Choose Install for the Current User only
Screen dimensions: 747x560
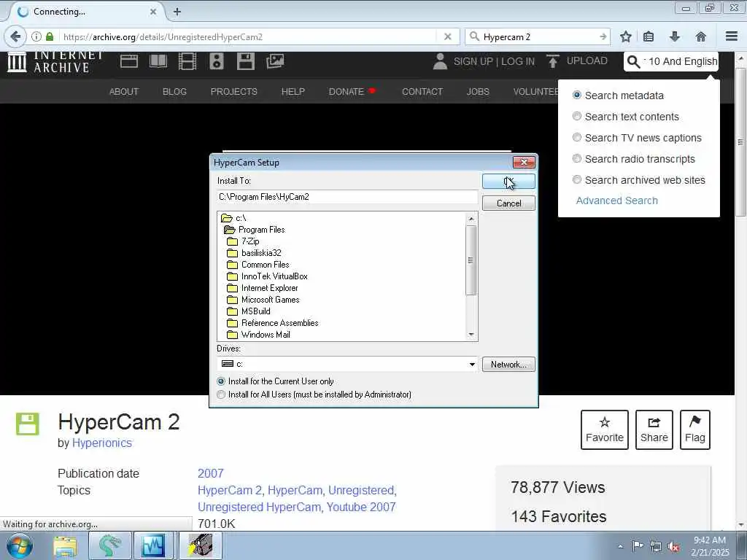221,381
